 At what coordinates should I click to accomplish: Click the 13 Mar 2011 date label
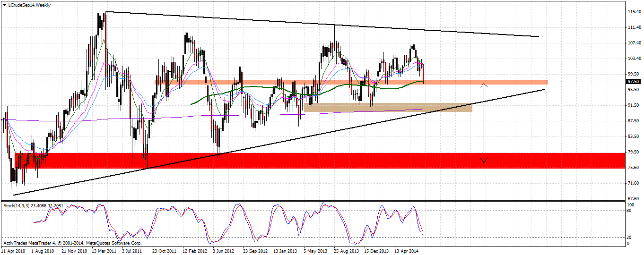104,251
